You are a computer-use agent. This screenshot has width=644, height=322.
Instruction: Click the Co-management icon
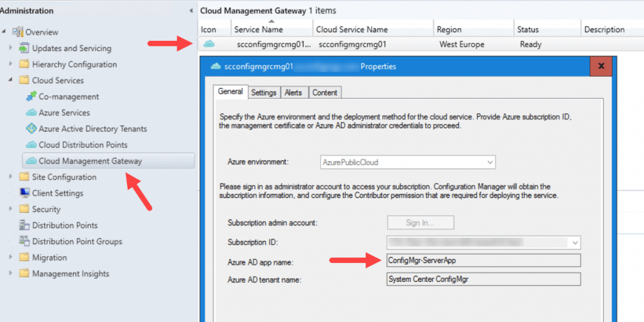(x=31, y=96)
